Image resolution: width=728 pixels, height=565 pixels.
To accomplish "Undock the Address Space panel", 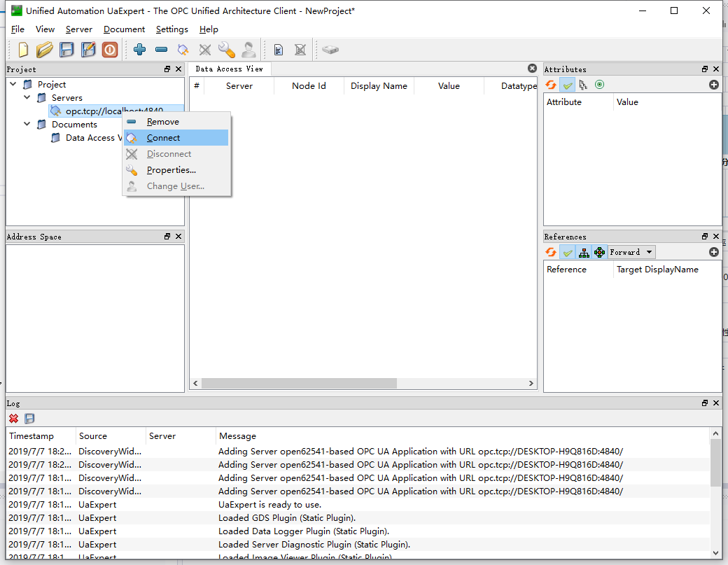I will coord(167,237).
